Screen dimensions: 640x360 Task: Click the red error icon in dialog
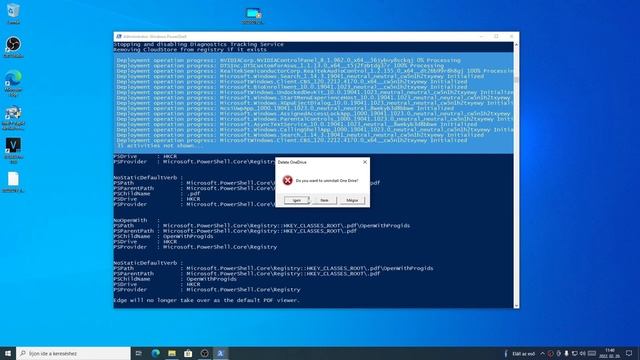tap(288, 180)
